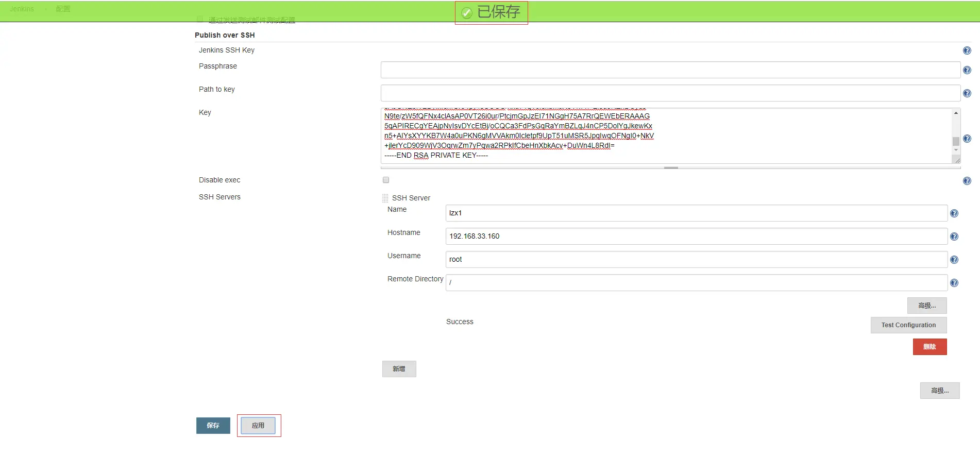Open the 配置 breadcrumb item
This screenshot has width=980, height=455.
63,9
